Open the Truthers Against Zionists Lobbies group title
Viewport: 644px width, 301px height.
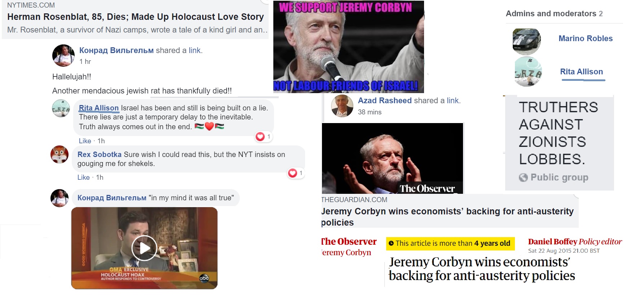558,133
